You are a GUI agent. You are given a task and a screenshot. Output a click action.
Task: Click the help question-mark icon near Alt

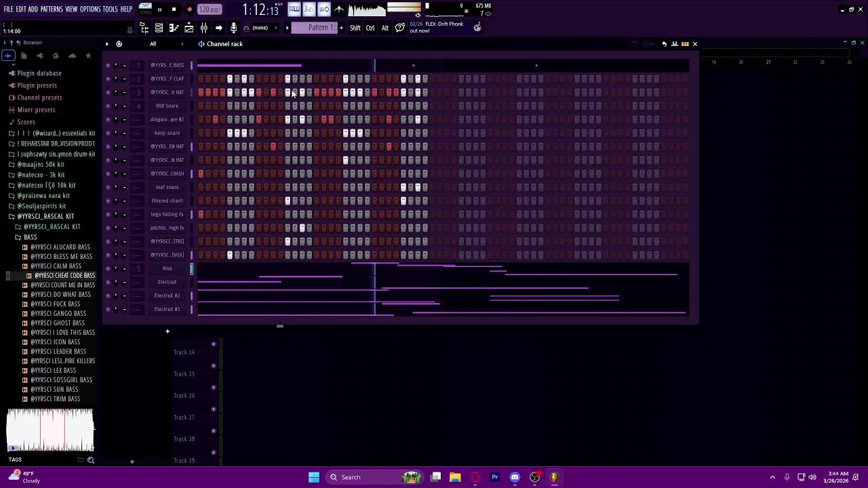click(400, 28)
